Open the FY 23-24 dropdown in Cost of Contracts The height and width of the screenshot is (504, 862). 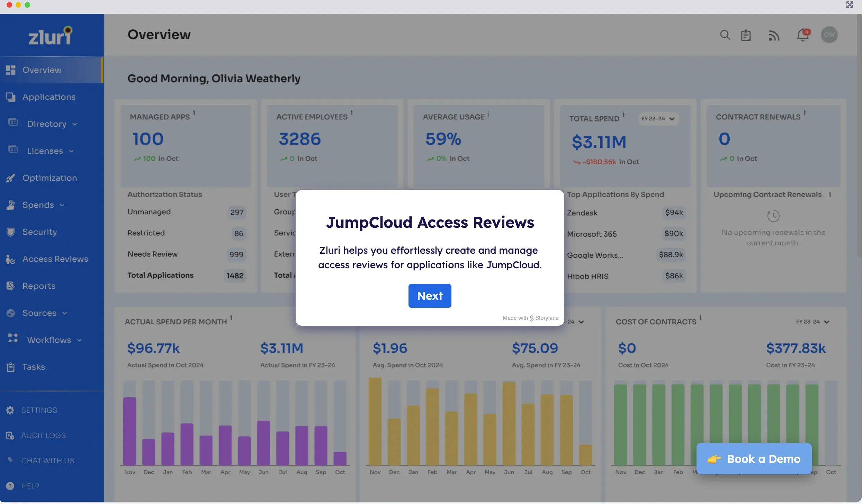click(x=812, y=322)
